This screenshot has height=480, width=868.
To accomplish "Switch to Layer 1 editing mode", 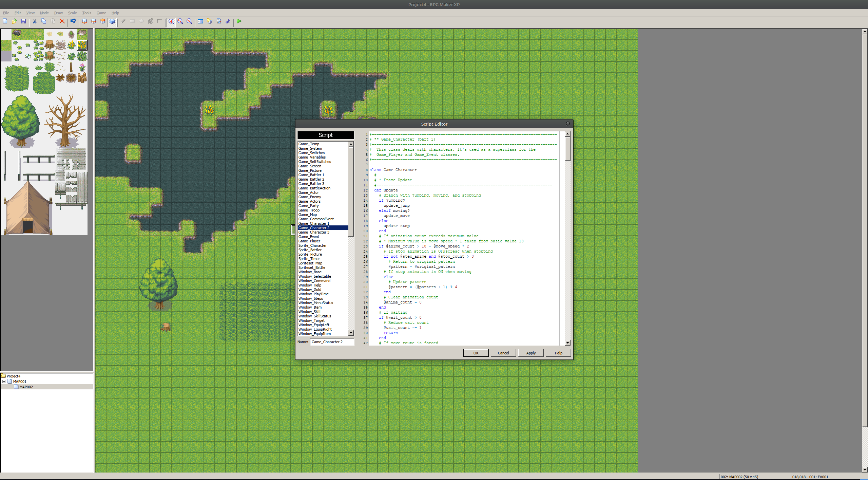I will (x=84, y=21).
